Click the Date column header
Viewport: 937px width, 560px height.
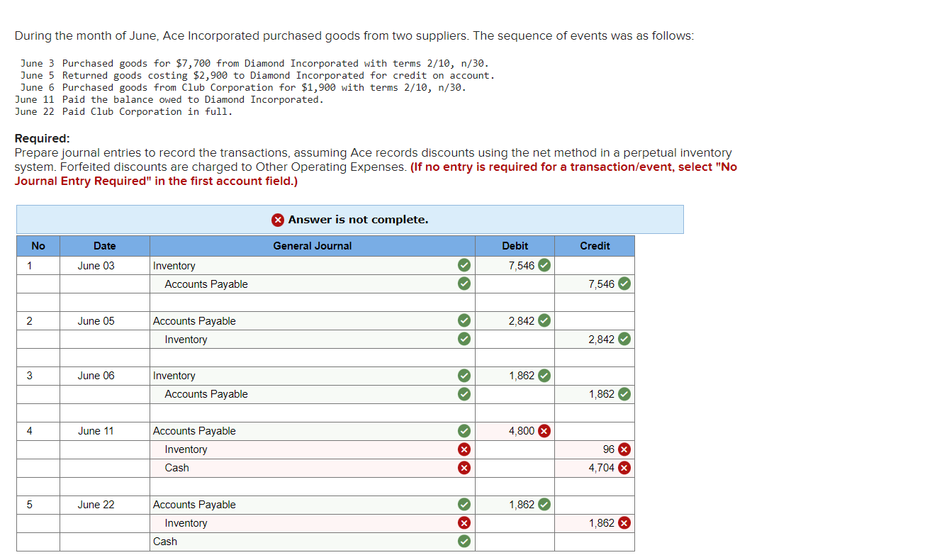104,246
